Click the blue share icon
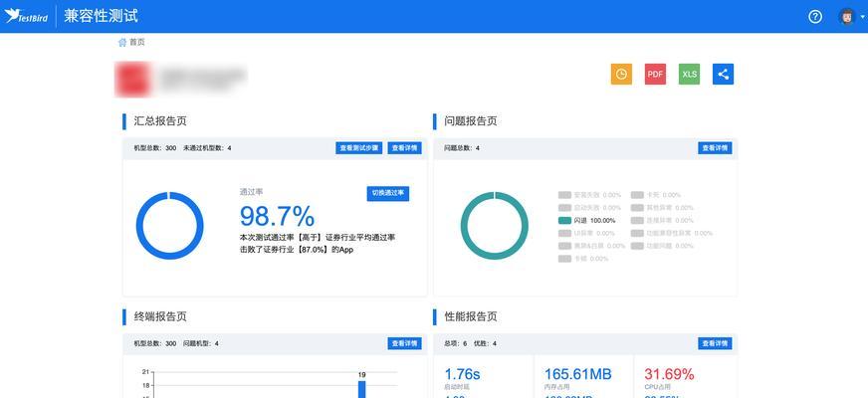The image size is (868, 398). (723, 75)
